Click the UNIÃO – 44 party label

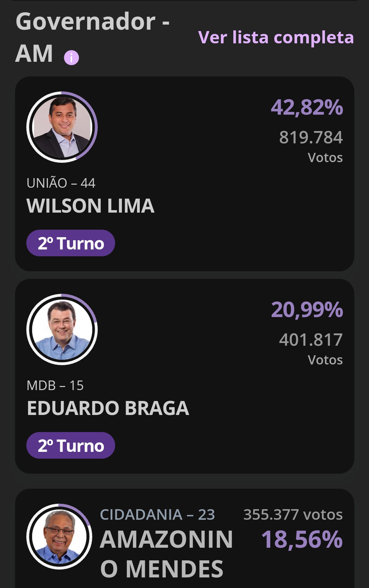pyautogui.click(x=61, y=183)
